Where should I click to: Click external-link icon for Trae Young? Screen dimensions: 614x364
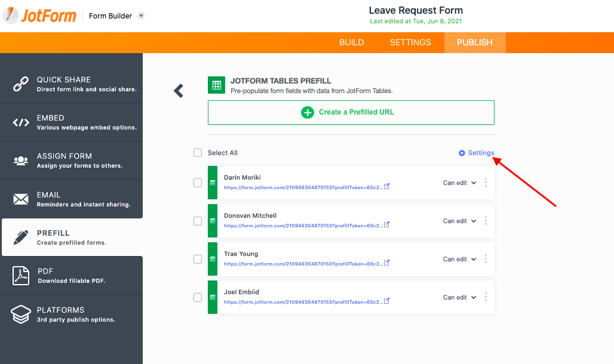click(386, 263)
